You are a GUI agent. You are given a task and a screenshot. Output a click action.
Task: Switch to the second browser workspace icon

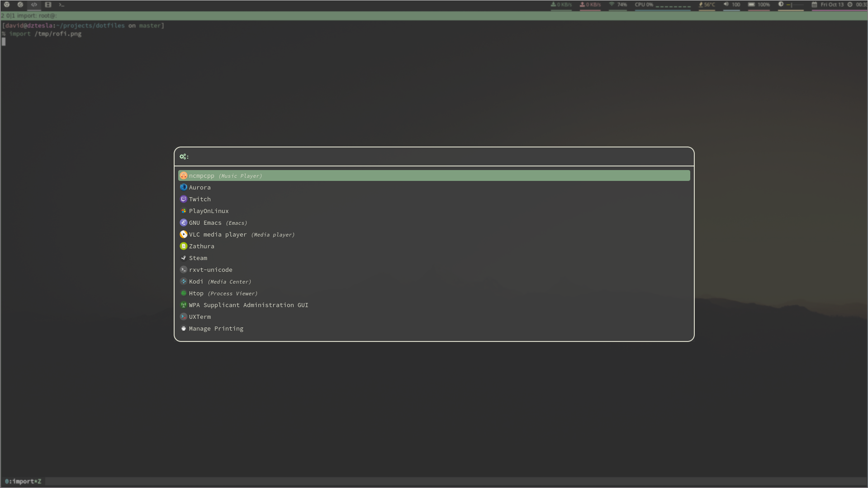coord(20,5)
